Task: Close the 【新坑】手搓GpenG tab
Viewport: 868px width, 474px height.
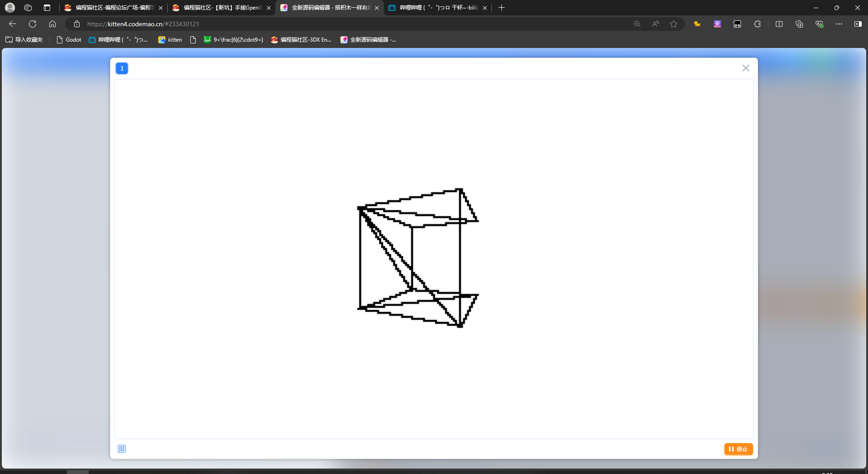Action: 269,8
